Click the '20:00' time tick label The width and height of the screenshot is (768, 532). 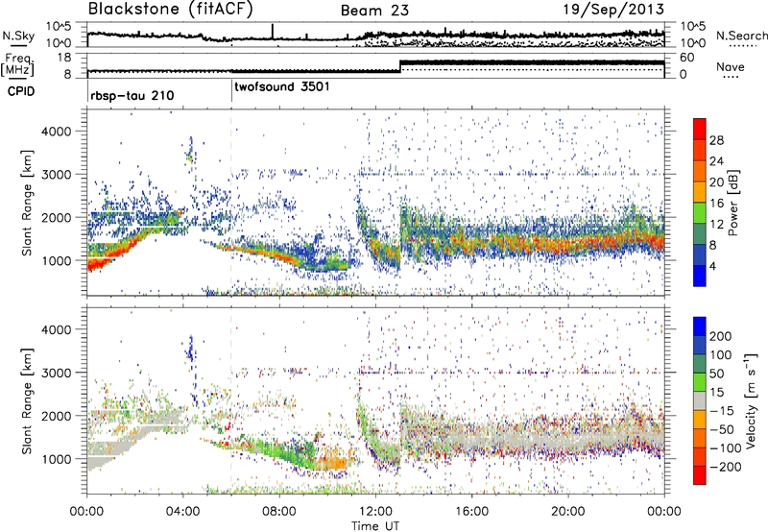click(568, 512)
